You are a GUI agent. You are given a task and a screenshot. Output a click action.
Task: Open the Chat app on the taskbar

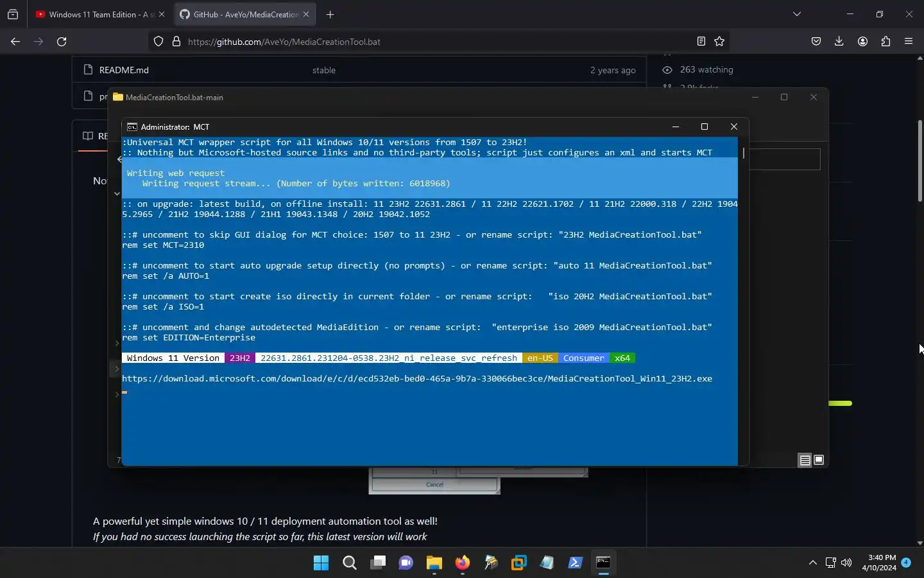(406, 563)
